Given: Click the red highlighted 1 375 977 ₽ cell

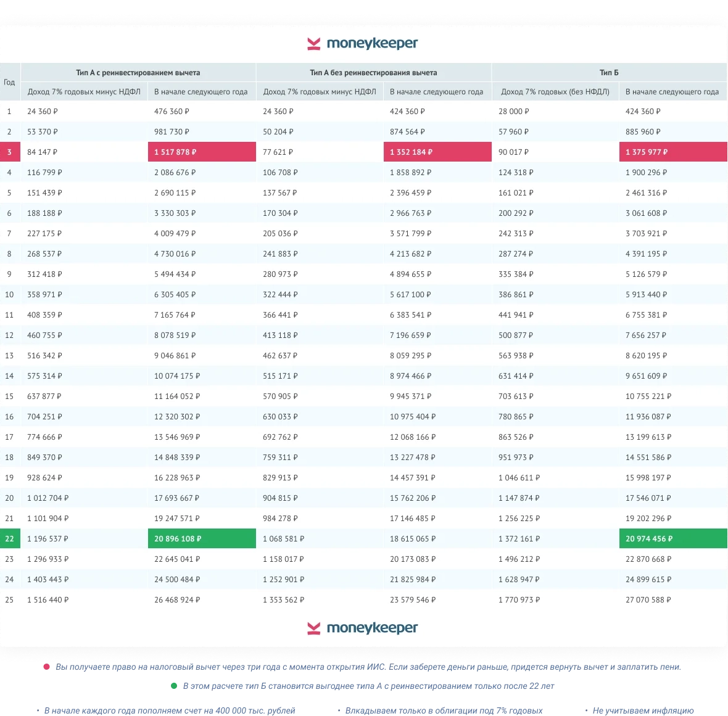Looking at the screenshot, I should (x=673, y=152).
